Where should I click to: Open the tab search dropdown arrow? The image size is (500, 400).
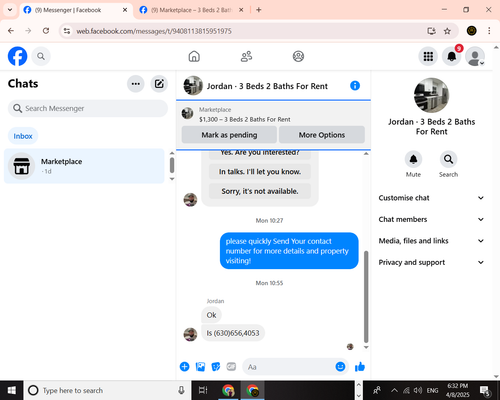click(x=10, y=10)
